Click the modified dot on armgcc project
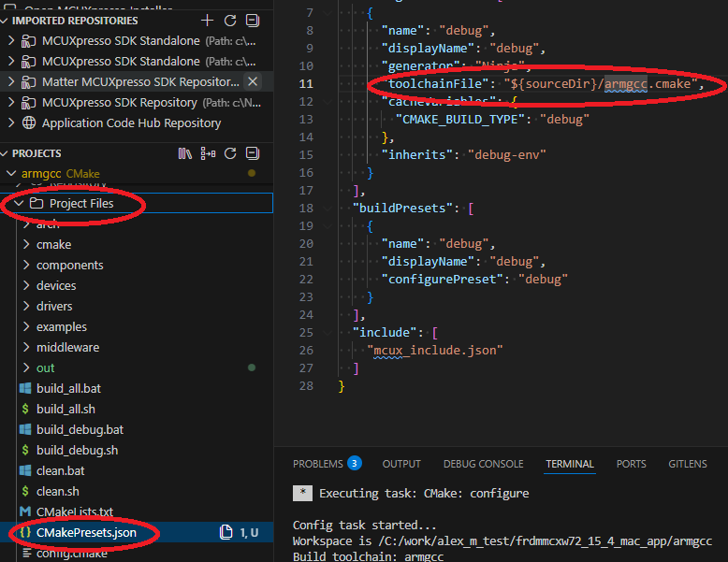 click(252, 173)
